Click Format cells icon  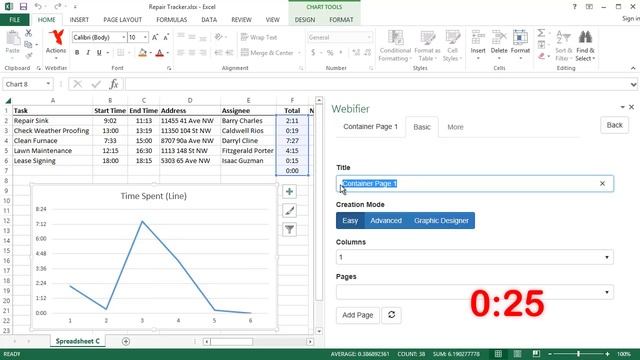click(x=520, y=38)
